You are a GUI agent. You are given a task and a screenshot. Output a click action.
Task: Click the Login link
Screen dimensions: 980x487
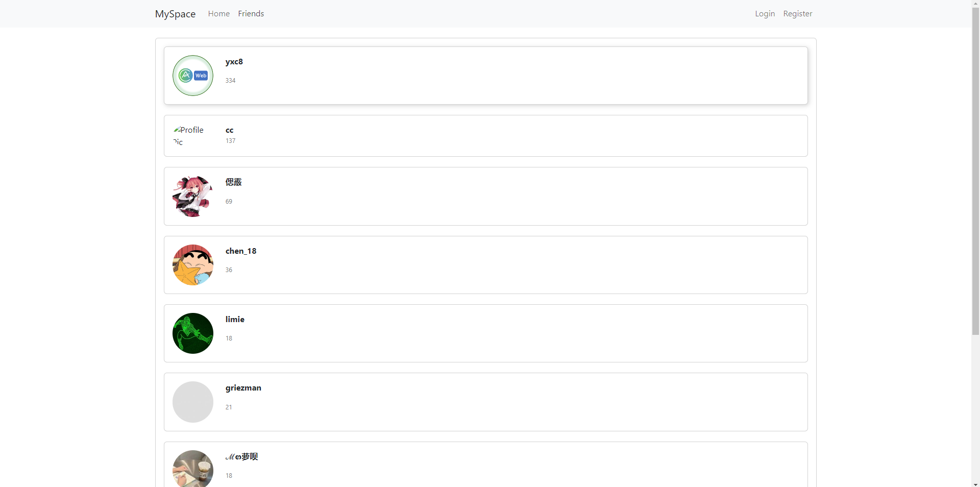point(764,14)
